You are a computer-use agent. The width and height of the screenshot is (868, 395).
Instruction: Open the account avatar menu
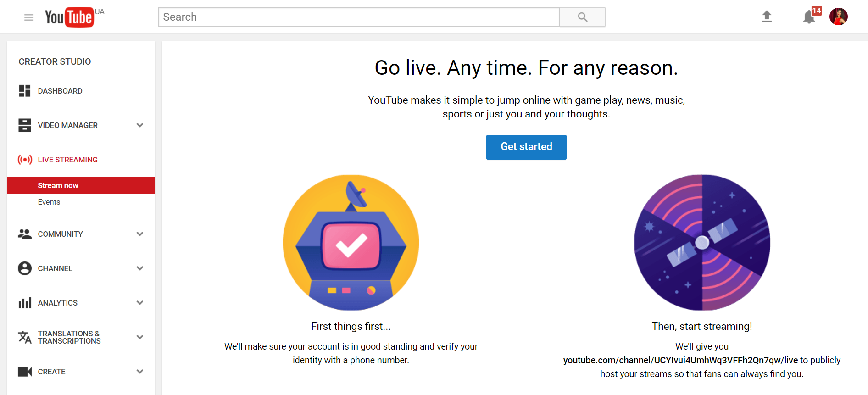click(838, 17)
